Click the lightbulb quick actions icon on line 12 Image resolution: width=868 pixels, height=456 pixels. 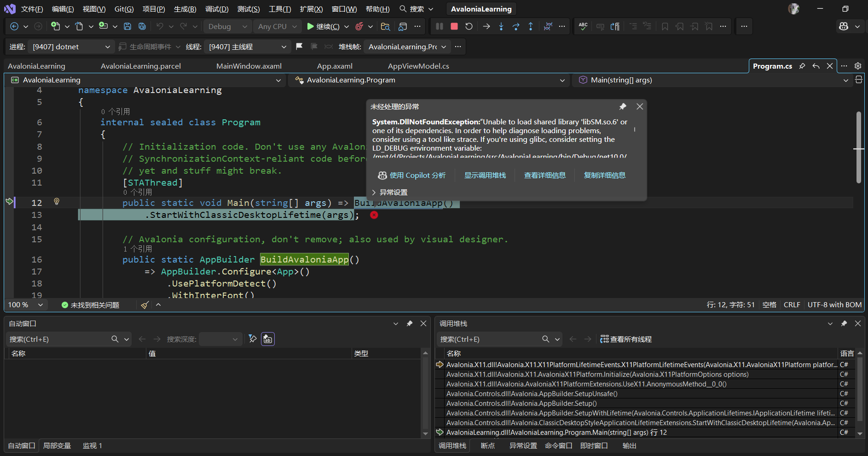(x=57, y=202)
